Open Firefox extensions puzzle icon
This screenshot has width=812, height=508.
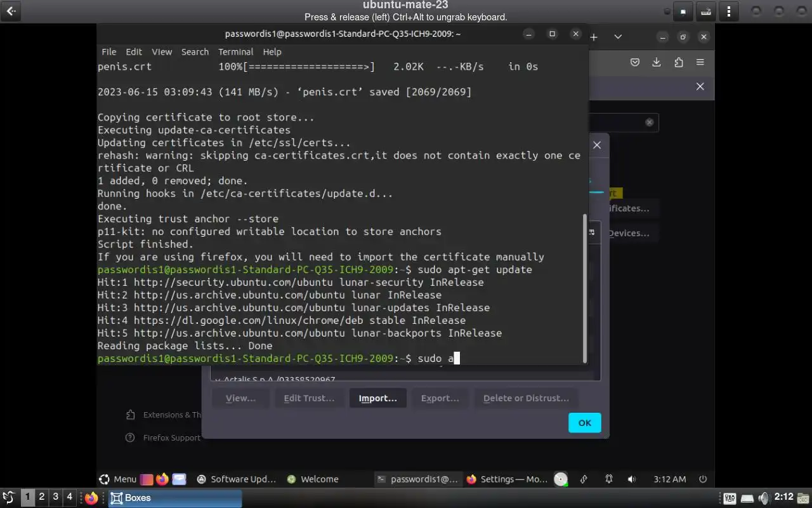click(x=679, y=62)
